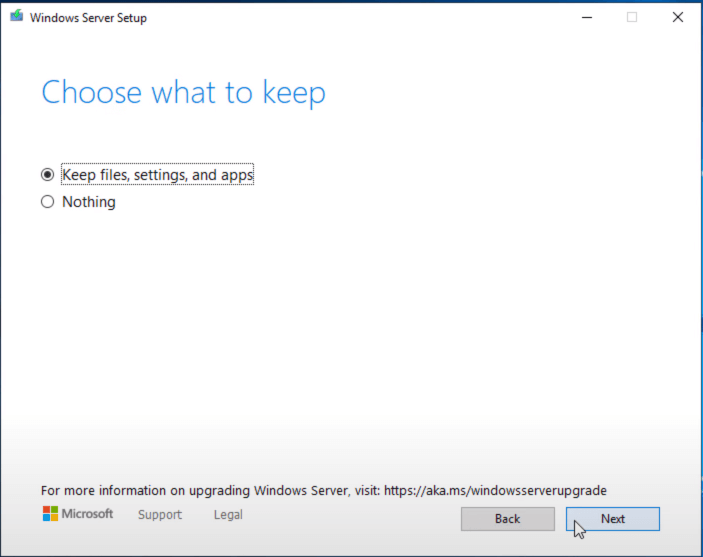Click the 'Choose what to keep' heading

click(x=183, y=93)
